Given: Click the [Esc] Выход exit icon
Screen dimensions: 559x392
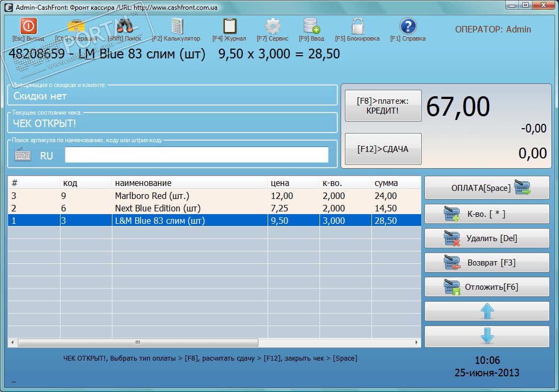Looking at the screenshot, I should click(28, 26).
